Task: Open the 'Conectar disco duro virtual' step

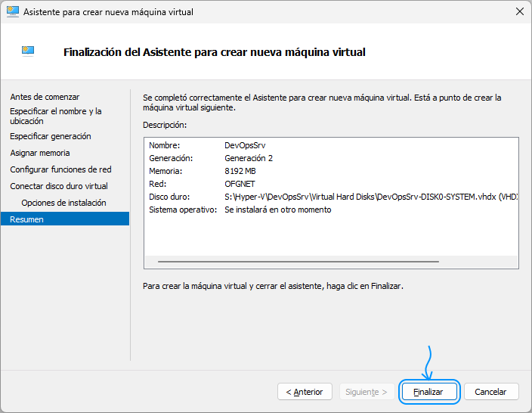Action: (59, 186)
